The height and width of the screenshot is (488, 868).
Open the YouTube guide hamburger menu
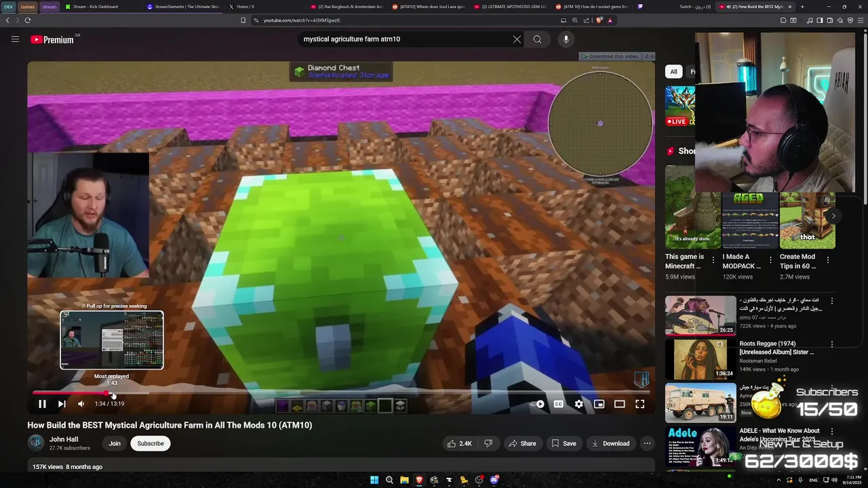tap(15, 39)
